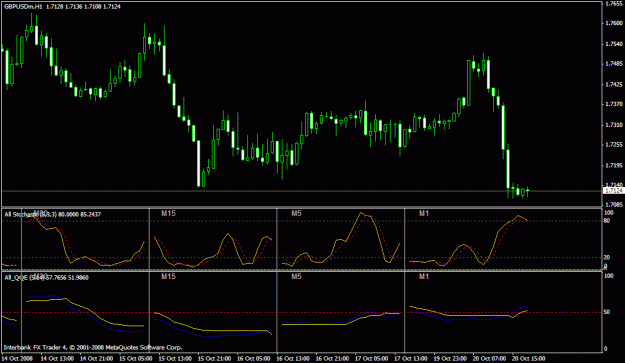The height and width of the screenshot is (363, 625).
Task: Click the 20 level on the Stochastic scale
Action: coord(607,257)
